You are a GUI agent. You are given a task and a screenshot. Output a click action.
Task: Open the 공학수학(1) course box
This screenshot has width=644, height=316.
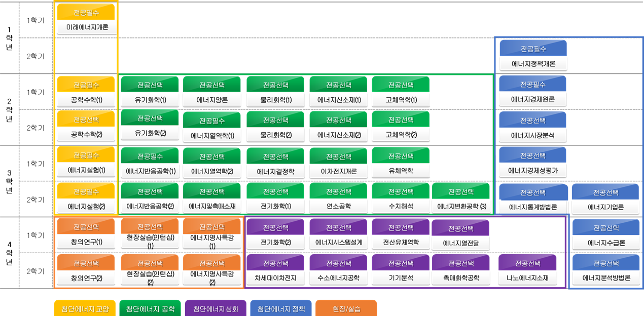coord(86,92)
